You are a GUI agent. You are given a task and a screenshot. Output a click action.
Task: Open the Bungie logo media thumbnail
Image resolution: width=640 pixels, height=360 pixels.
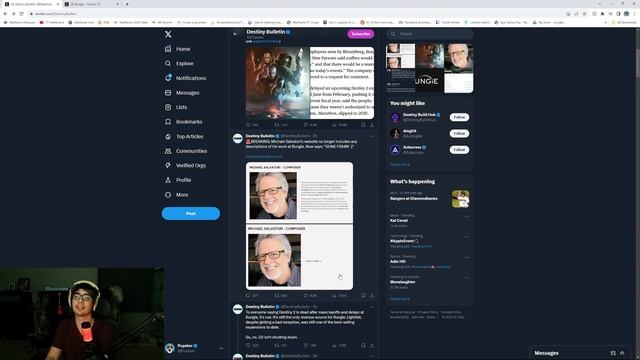tap(429, 80)
